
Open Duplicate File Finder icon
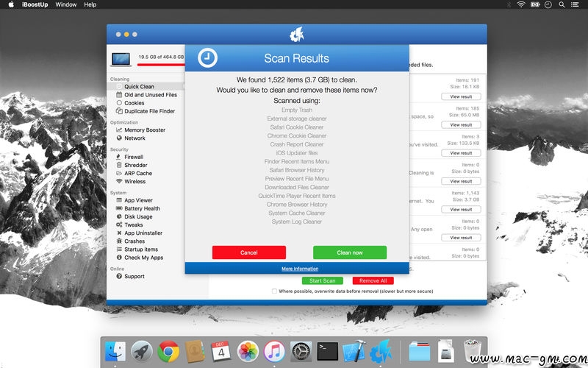tap(119, 111)
